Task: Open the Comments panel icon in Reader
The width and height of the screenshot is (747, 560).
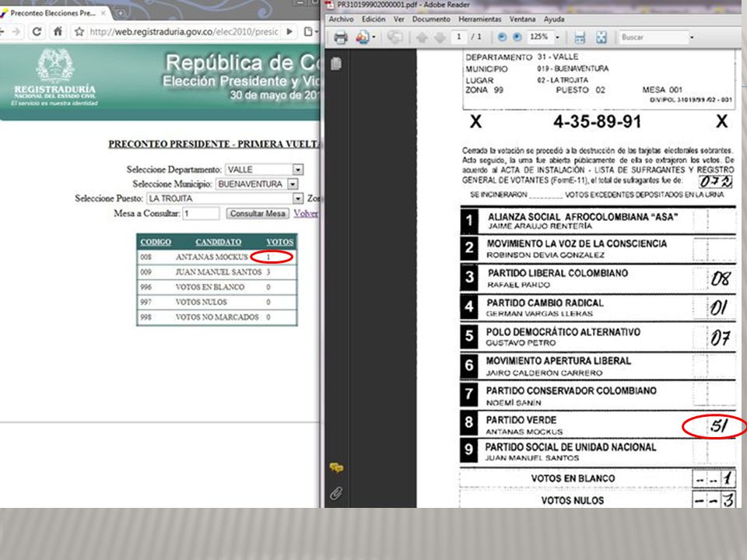Action: [x=336, y=468]
